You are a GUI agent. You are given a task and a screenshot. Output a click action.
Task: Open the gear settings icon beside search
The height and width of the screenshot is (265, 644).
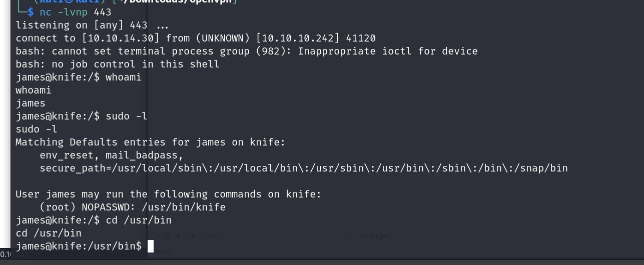click(x=167, y=236)
